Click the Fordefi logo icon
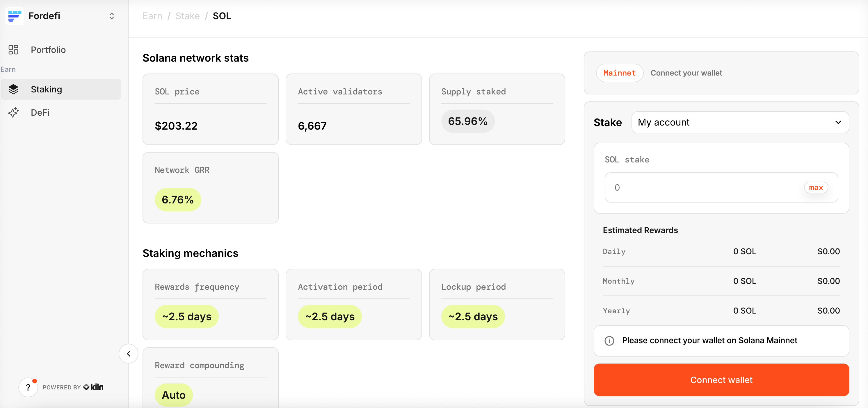The image size is (868, 408). click(x=15, y=16)
